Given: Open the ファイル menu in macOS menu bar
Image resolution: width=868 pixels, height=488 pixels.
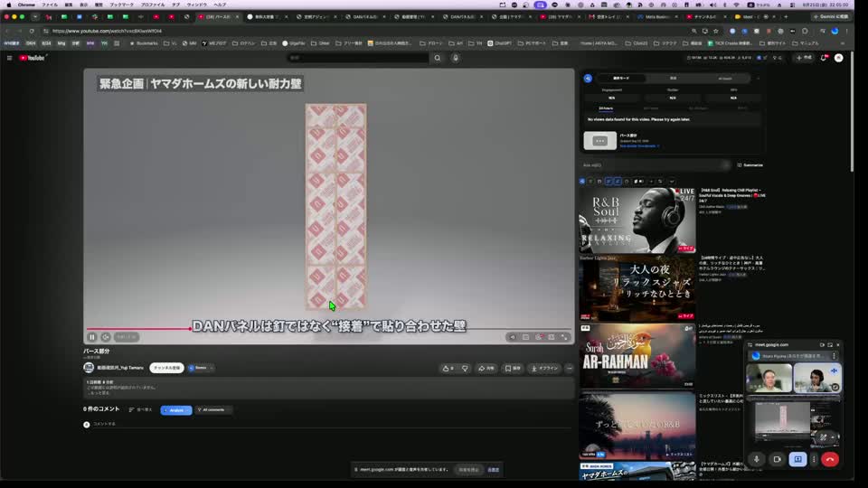Looking at the screenshot, I should pos(49,5).
